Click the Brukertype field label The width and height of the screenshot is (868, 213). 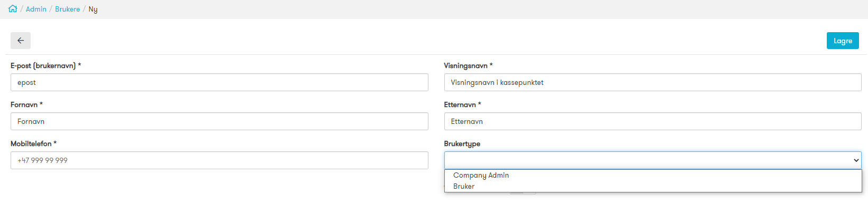click(x=462, y=143)
